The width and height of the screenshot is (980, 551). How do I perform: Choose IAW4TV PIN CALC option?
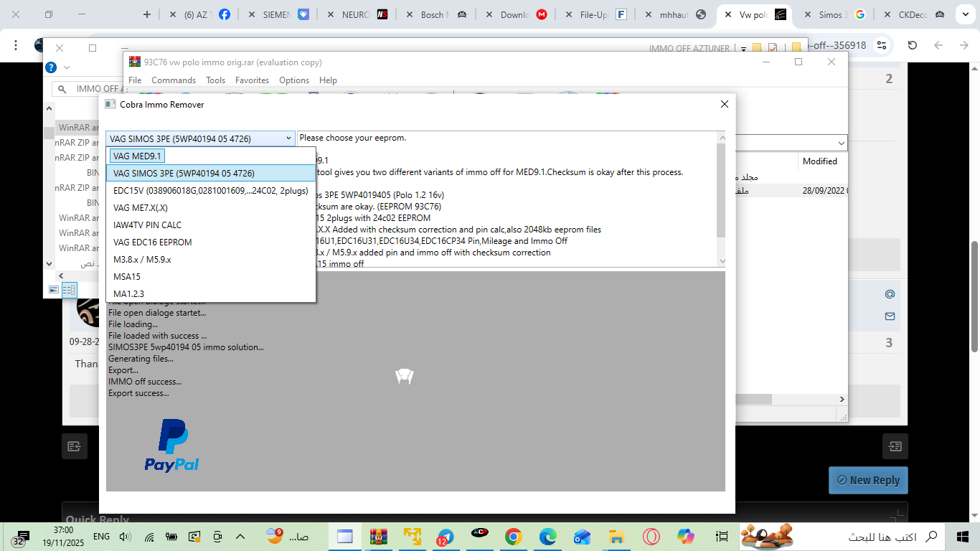(211, 225)
